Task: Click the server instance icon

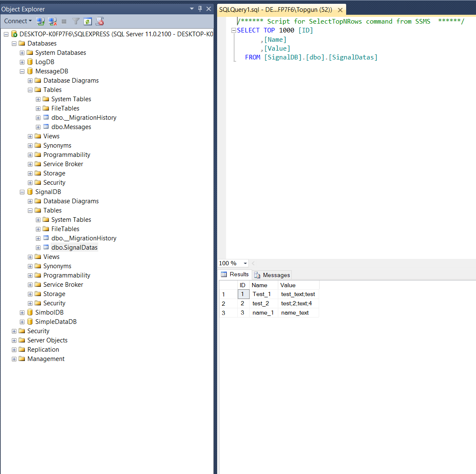Action: [14, 34]
